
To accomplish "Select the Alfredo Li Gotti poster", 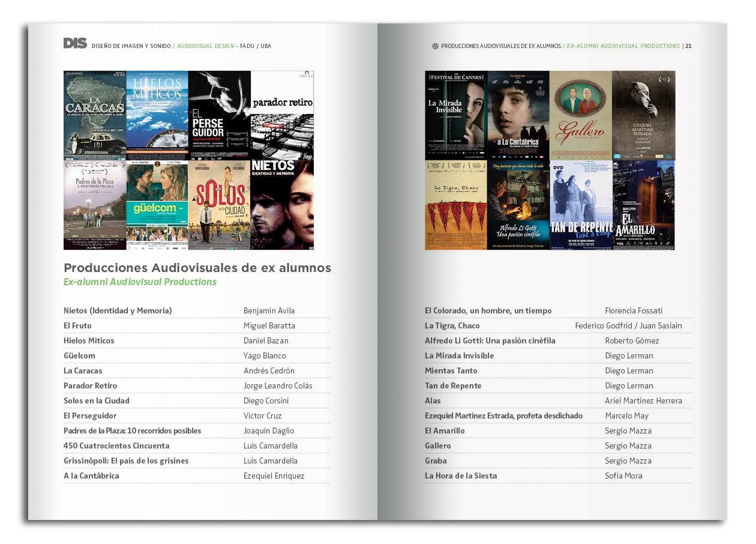I will point(518,205).
